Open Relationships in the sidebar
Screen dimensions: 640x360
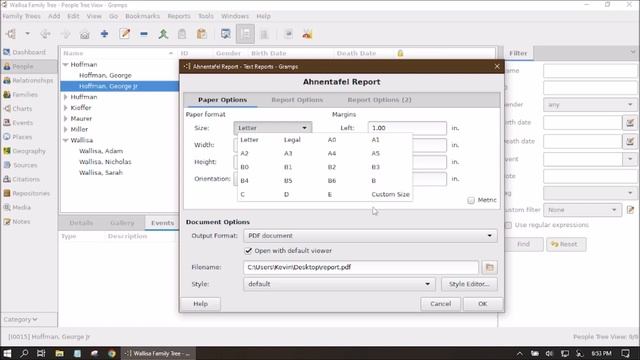28,80
